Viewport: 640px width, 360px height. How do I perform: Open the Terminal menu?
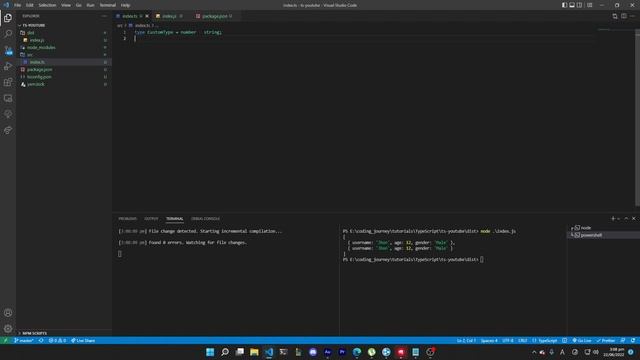(108, 5)
